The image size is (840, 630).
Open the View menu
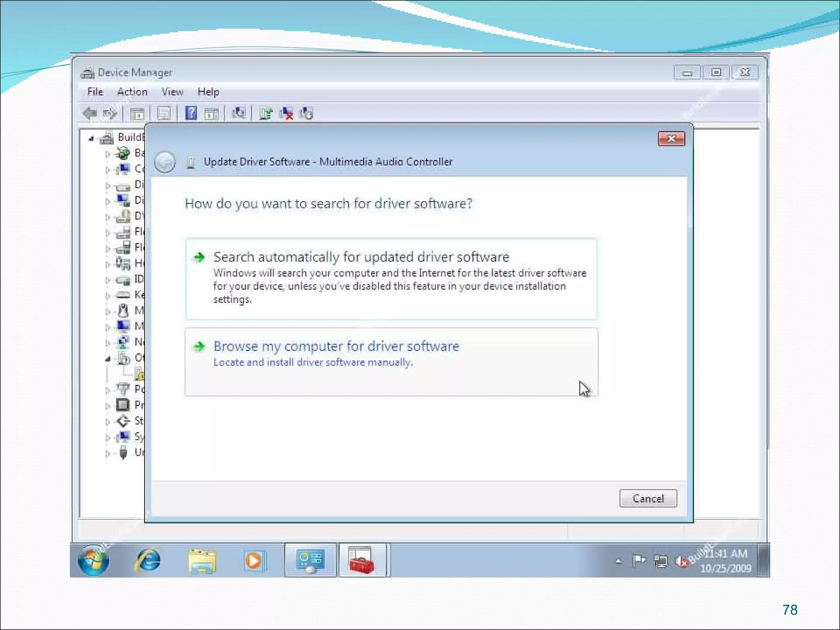172,91
